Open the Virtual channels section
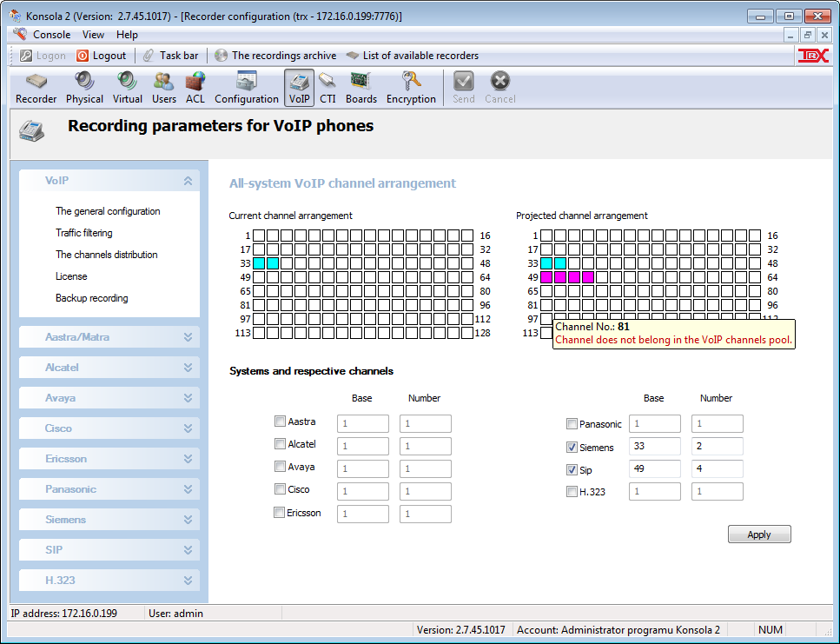The height and width of the screenshot is (644, 840). pos(128,89)
